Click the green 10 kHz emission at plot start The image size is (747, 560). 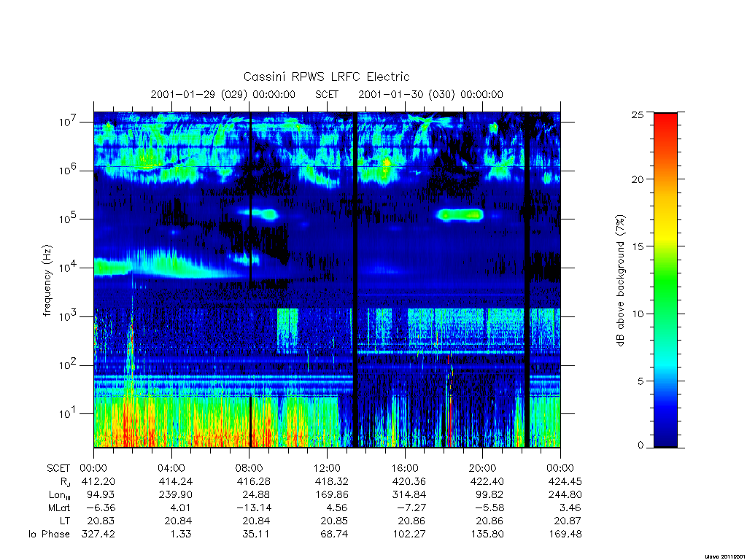point(112,268)
